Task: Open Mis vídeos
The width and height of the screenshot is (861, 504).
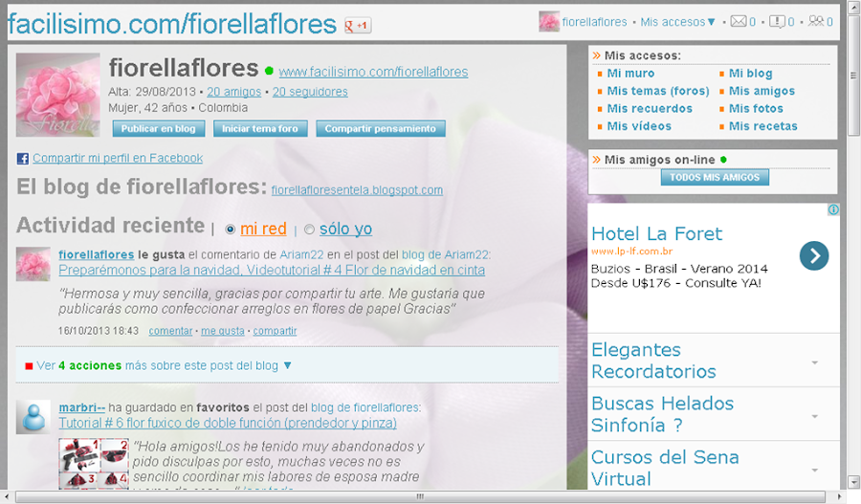Action: point(639,126)
